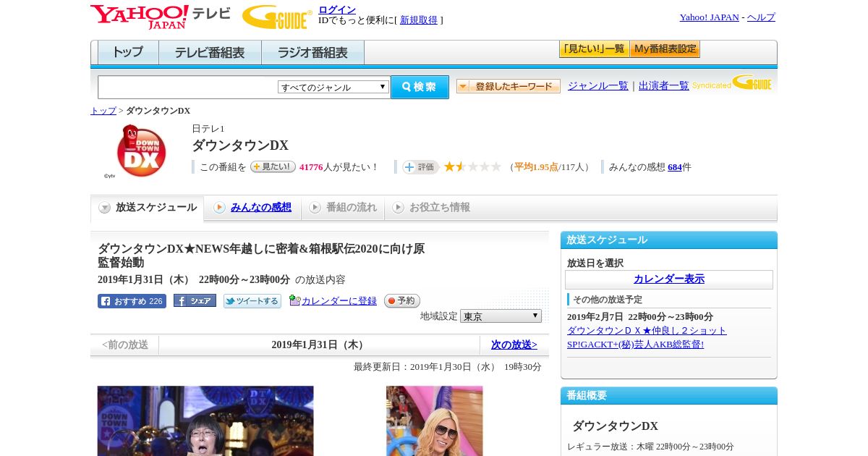Screen dimensions: 868x456
Task: Open the 地域設定 東京 dropdown
Action: [x=501, y=316]
